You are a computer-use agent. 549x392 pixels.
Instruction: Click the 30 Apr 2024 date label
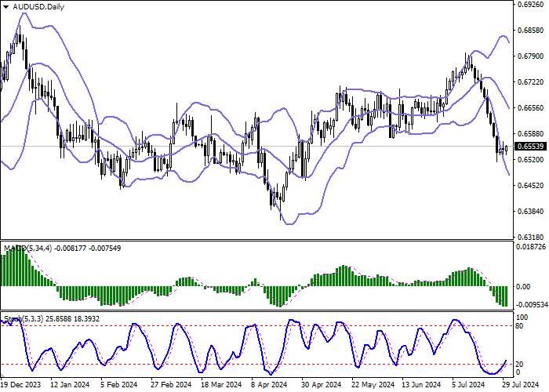322,385
